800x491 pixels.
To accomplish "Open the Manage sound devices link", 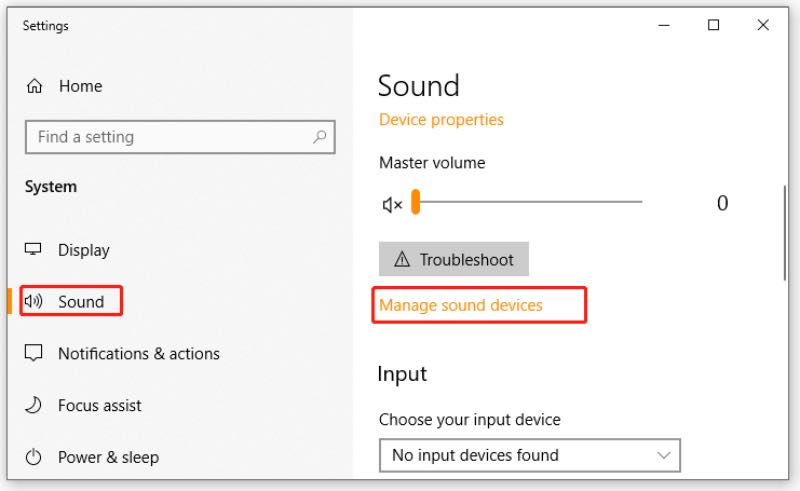I will [x=461, y=305].
